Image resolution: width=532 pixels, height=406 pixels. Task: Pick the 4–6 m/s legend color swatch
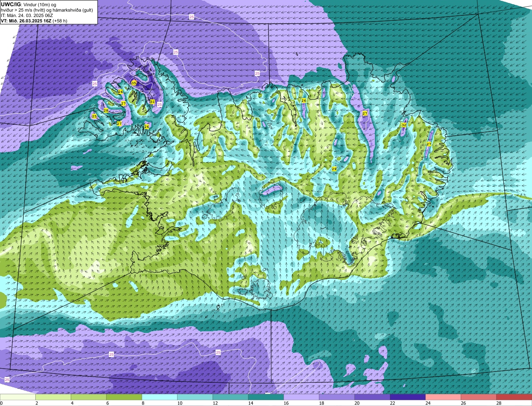tap(89, 397)
